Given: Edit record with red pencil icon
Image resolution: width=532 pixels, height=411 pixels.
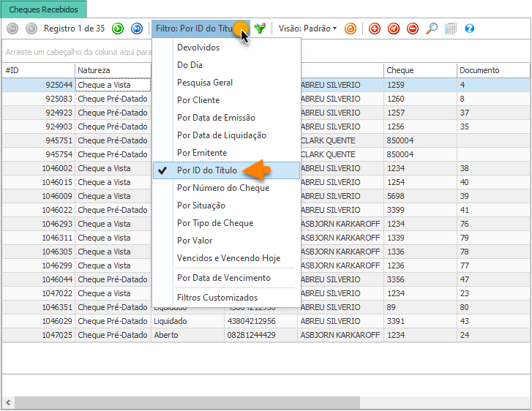Looking at the screenshot, I should [x=394, y=29].
